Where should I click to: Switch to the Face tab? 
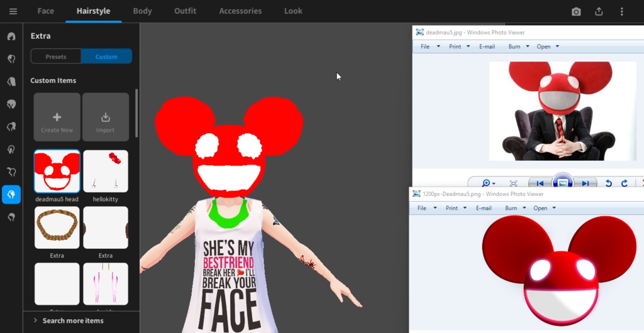pos(45,11)
